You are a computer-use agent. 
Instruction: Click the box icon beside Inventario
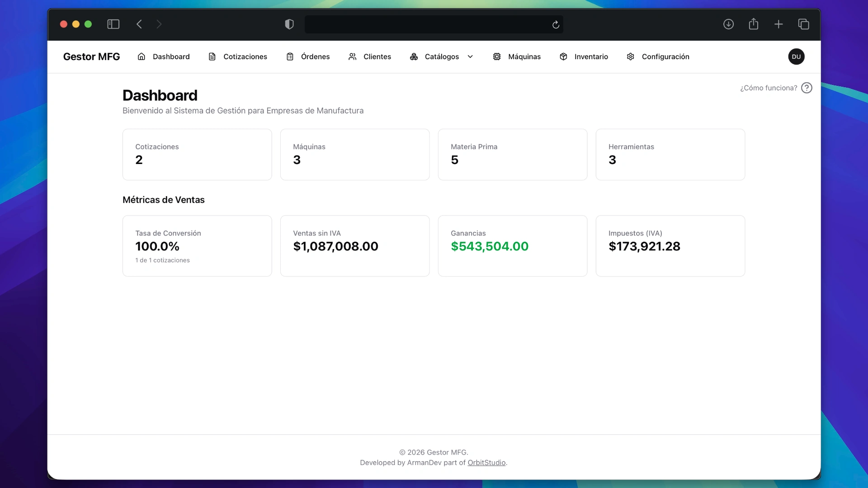[x=563, y=56]
